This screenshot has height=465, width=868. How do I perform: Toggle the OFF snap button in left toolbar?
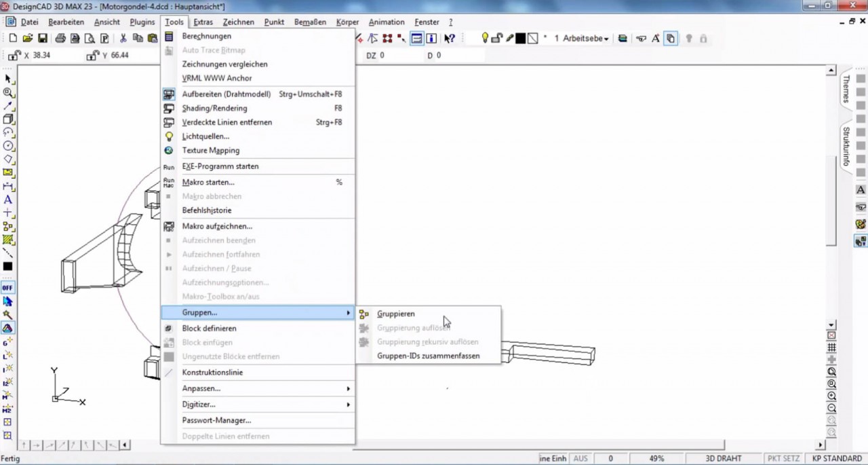7,287
